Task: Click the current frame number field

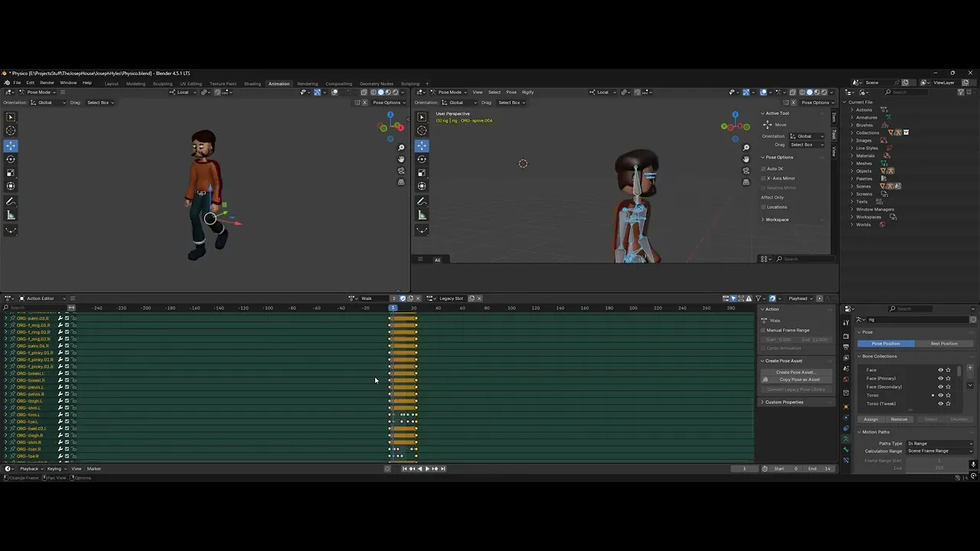Action: (x=743, y=468)
